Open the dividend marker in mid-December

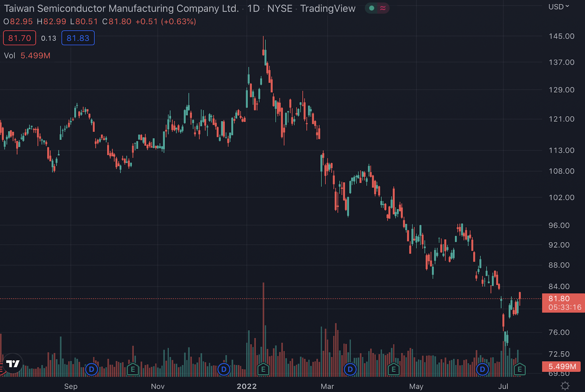click(224, 369)
